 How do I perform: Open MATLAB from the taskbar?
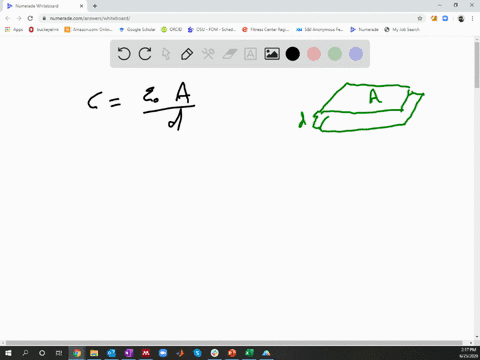pos(180,353)
